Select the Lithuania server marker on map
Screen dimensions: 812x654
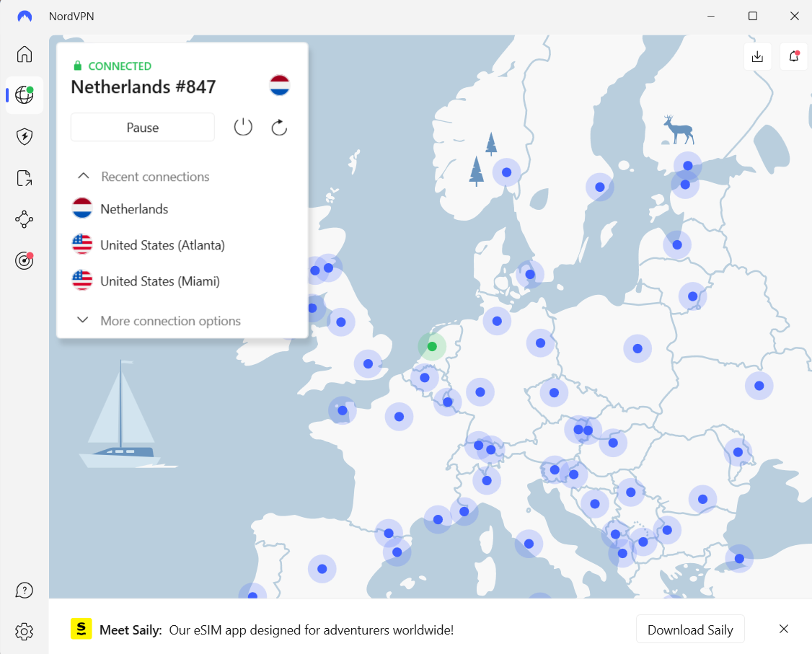[693, 296]
